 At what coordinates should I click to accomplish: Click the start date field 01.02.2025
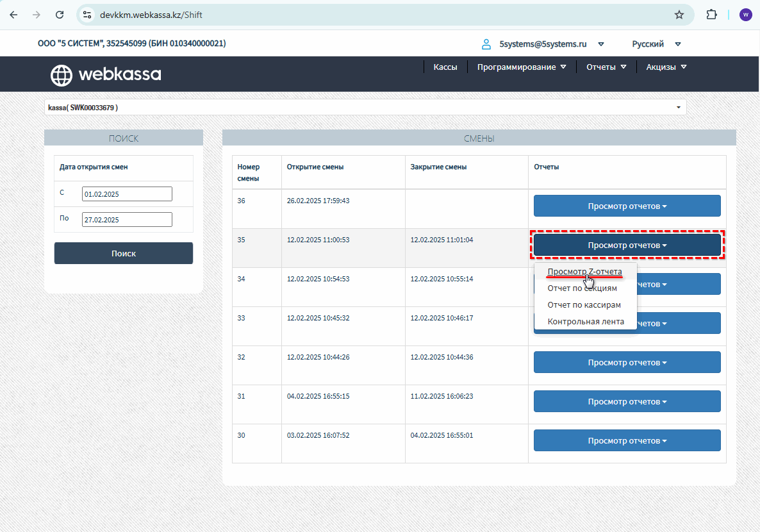pyautogui.click(x=127, y=194)
